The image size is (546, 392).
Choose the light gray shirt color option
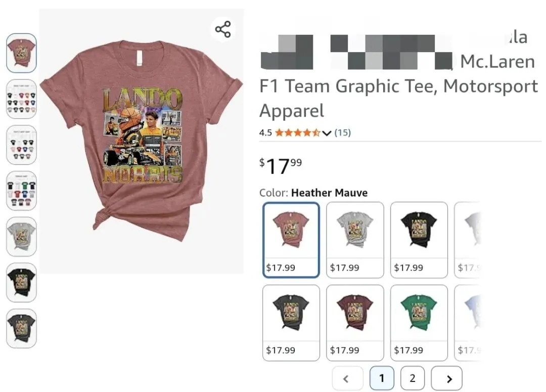pyautogui.click(x=355, y=240)
